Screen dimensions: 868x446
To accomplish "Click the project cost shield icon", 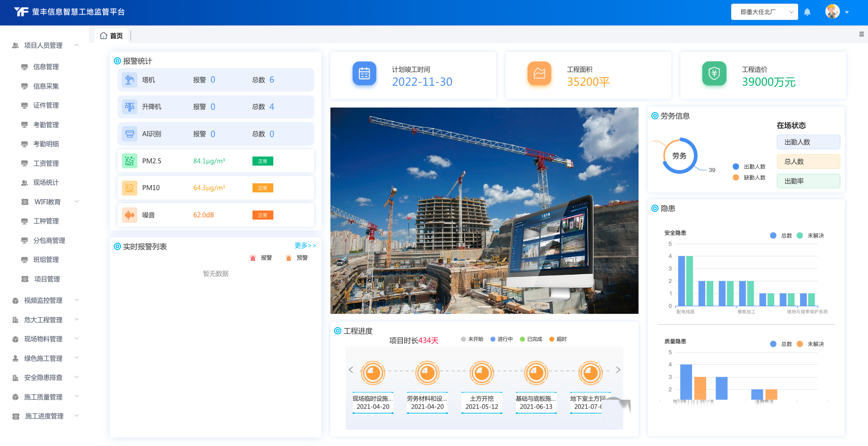I will pos(714,74).
